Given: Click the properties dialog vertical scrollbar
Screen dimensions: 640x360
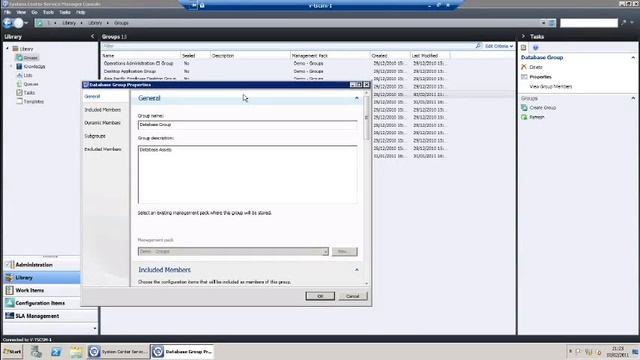Looking at the screenshot, I should coord(366,187).
